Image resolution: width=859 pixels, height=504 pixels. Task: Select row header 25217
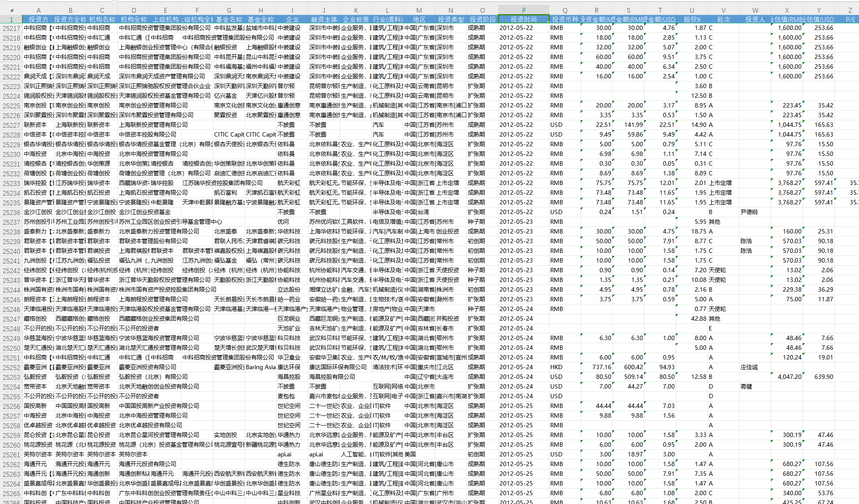pyautogui.click(x=11, y=28)
